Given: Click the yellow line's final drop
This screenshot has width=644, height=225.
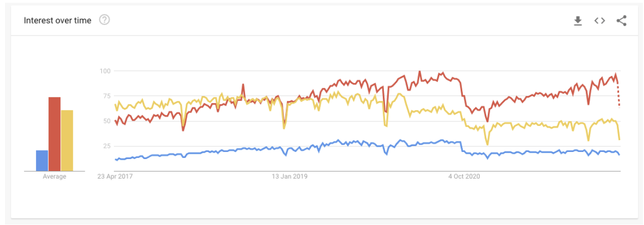Looking at the screenshot, I should tap(619, 130).
